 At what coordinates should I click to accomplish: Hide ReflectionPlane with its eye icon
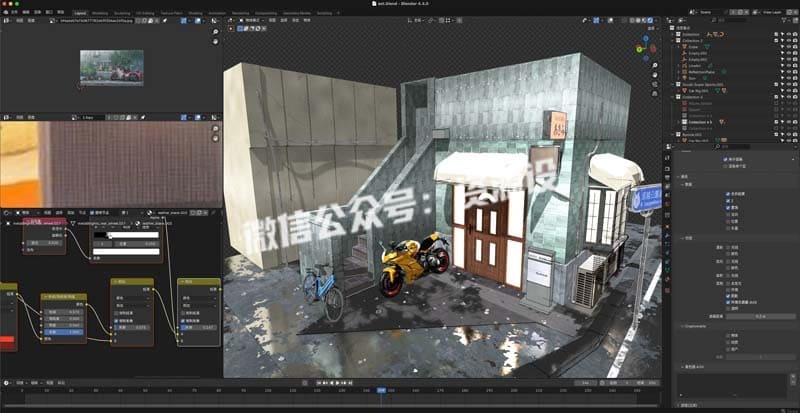coord(789,72)
